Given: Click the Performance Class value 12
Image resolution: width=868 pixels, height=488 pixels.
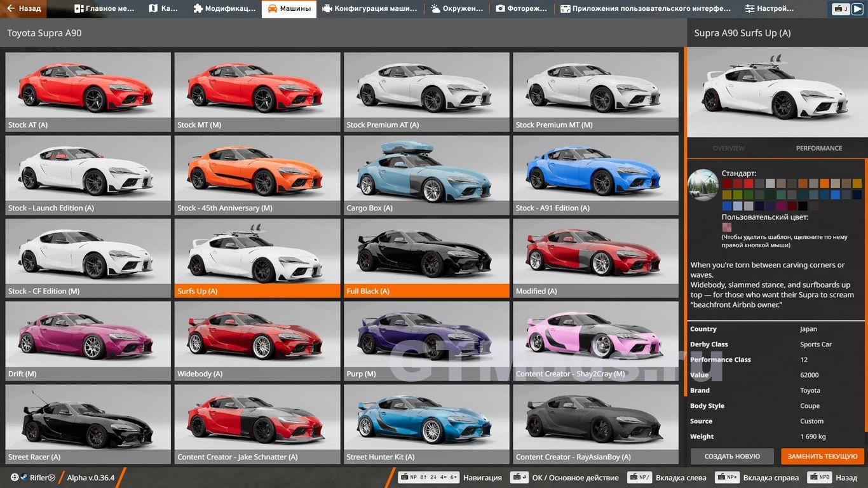Looking at the screenshot, I should pos(804,360).
